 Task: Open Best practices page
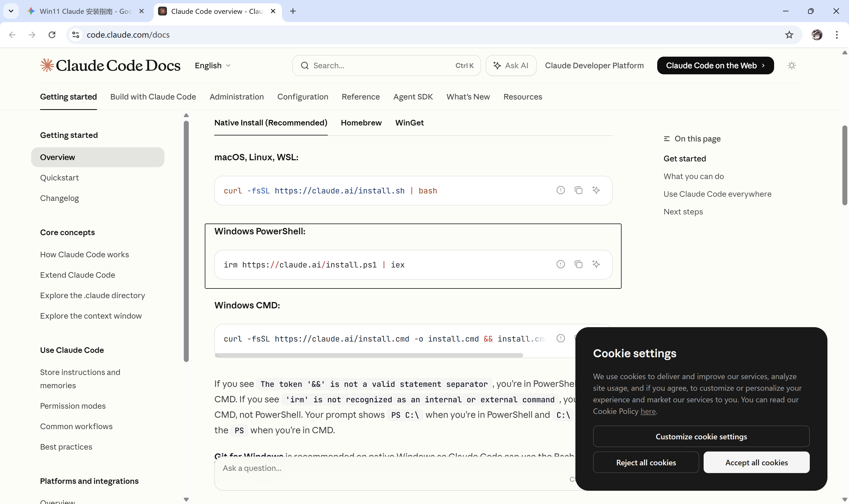(66, 447)
